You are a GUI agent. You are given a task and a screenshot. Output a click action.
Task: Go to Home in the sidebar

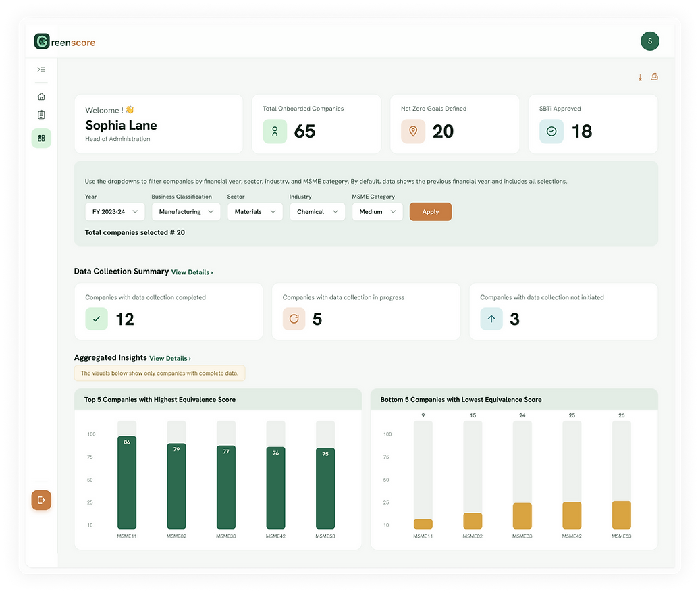[x=41, y=97]
